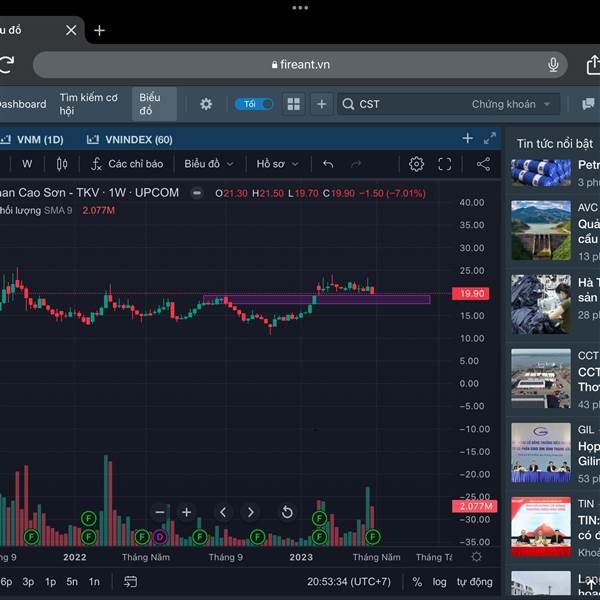The width and height of the screenshot is (600, 600).
Task: Open the CCT port news thumbnail
Action: (x=541, y=378)
